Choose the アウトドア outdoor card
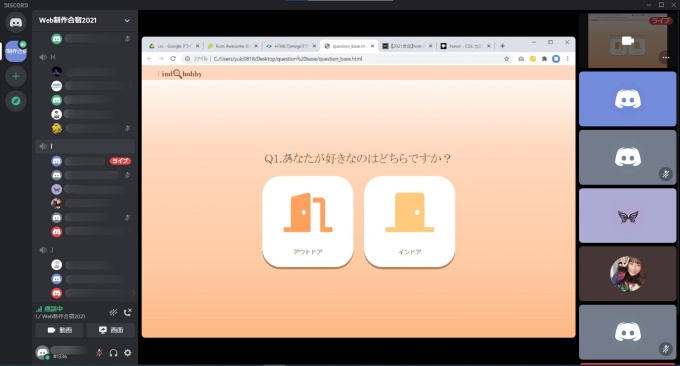The width and height of the screenshot is (680, 366). 307,222
